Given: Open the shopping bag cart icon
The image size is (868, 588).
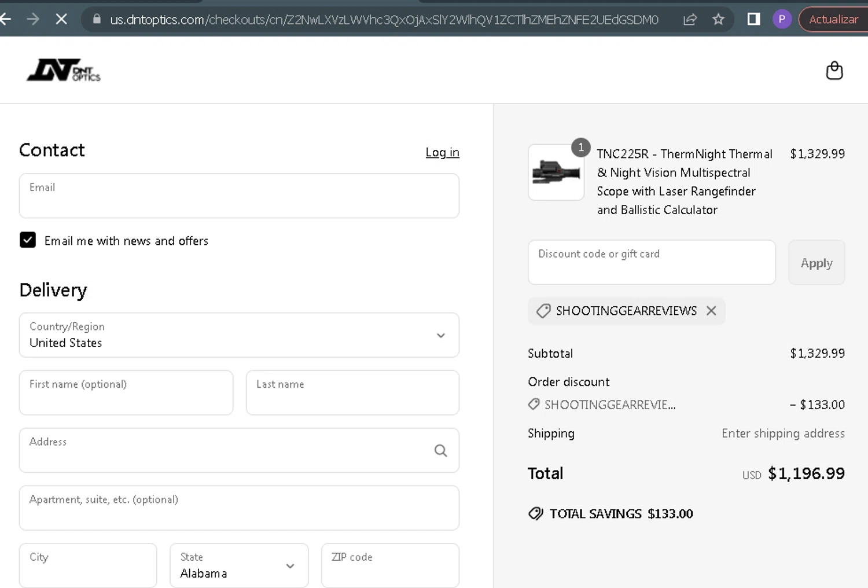Looking at the screenshot, I should pyautogui.click(x=834, y=70).
